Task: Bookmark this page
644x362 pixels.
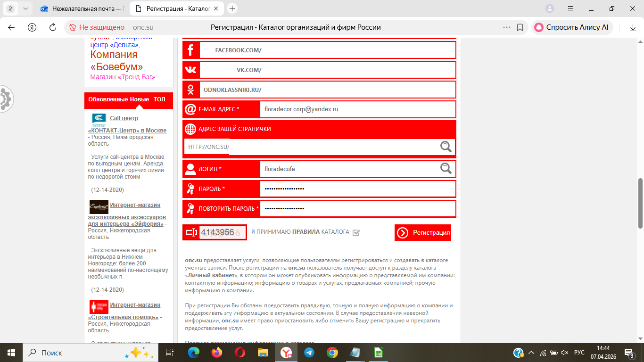Action: click(x=520, y=27)
